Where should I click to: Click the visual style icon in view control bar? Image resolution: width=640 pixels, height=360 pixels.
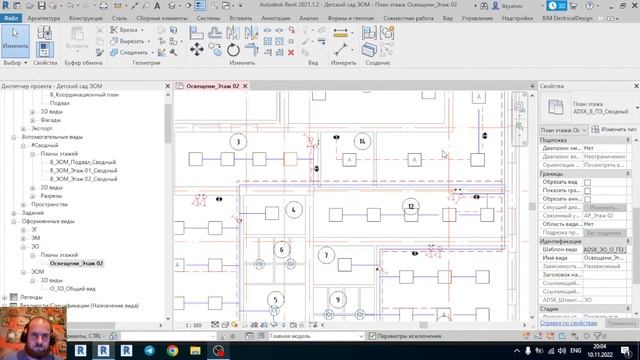point(225,325)
